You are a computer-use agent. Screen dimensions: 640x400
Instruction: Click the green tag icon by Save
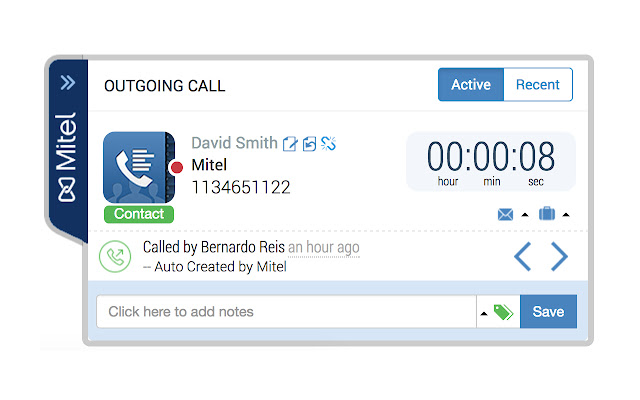point(503,312)
